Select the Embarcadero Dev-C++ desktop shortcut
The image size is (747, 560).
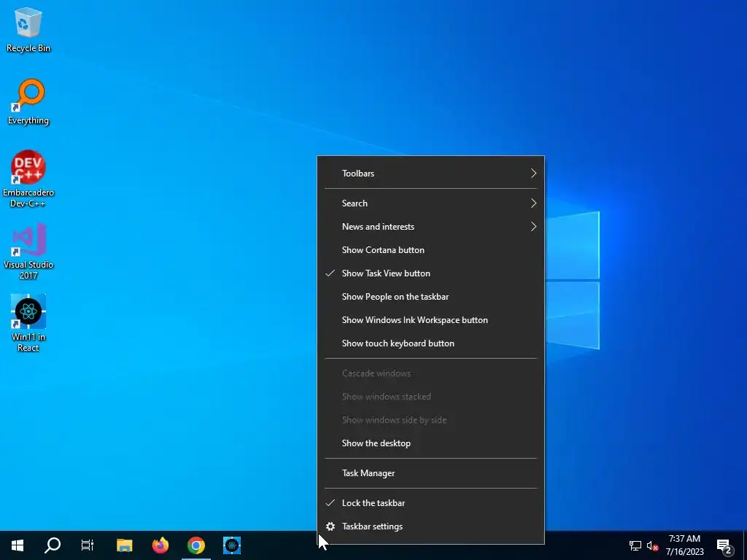click(x=28, y=179)
